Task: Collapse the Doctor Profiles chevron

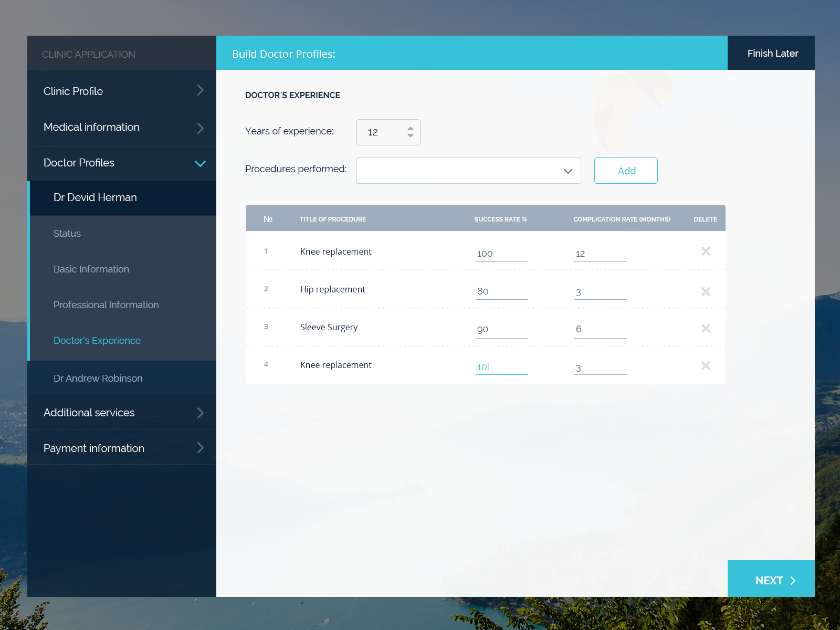Action: pyautogui.click(x=200, y=163)
